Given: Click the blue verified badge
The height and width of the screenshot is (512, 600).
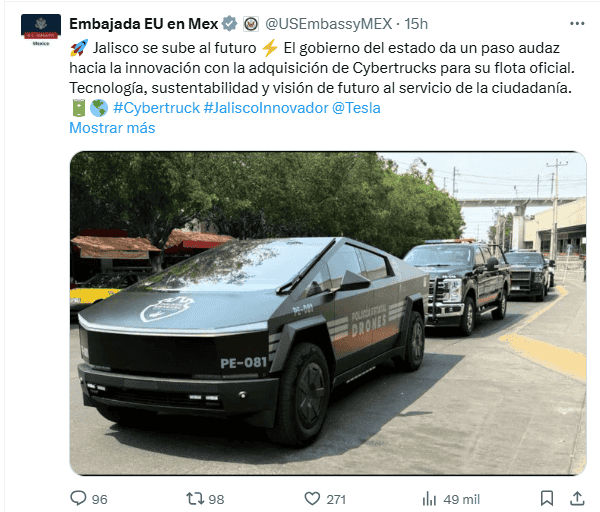Looking at the screenshot, I should coord(230,24).
